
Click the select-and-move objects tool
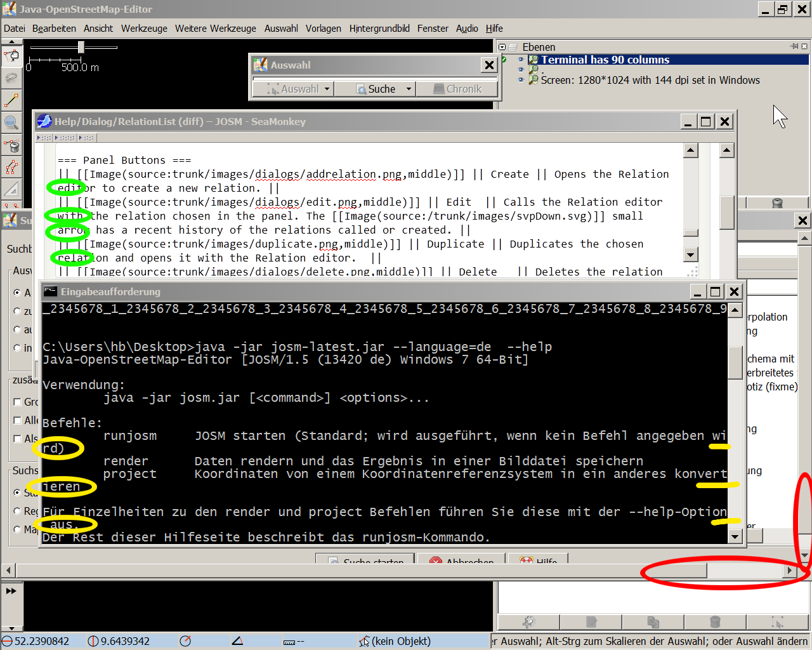point(11,56)
